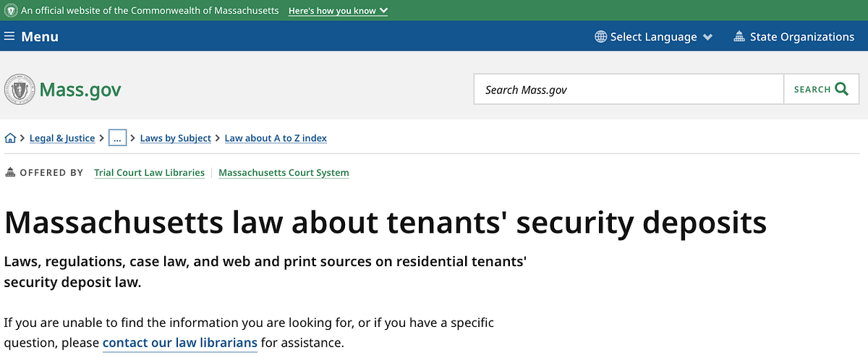Open the main Menu
This screenshot has width=868, height=358.
pos(31,37)
